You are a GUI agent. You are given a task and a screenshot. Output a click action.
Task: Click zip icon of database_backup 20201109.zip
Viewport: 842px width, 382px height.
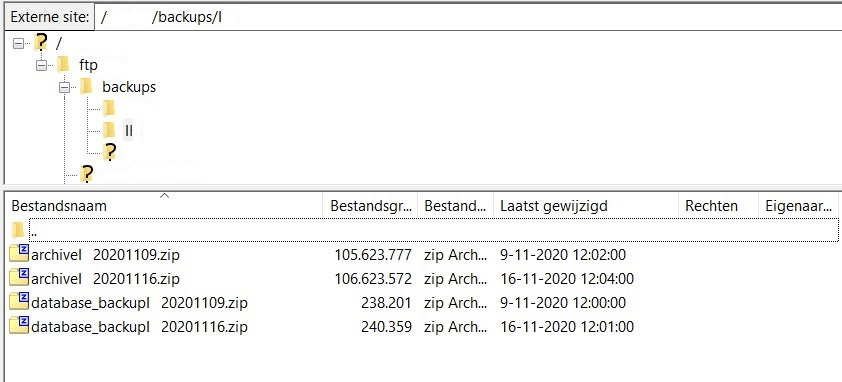19,302
